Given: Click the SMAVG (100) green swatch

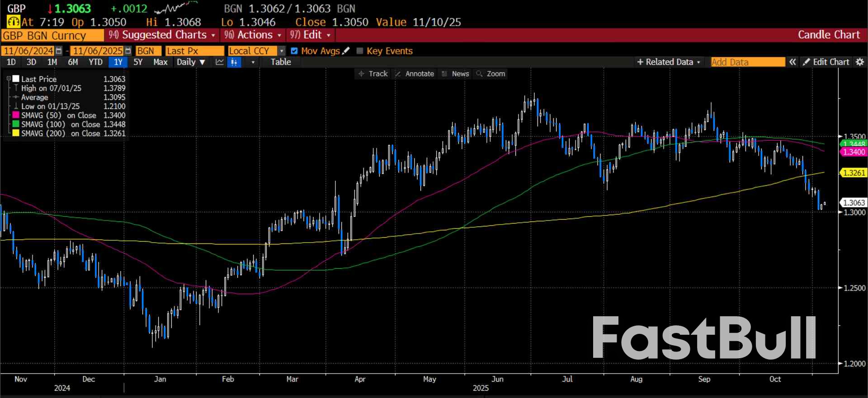Looking at the screenshot, I should [16, 124].
